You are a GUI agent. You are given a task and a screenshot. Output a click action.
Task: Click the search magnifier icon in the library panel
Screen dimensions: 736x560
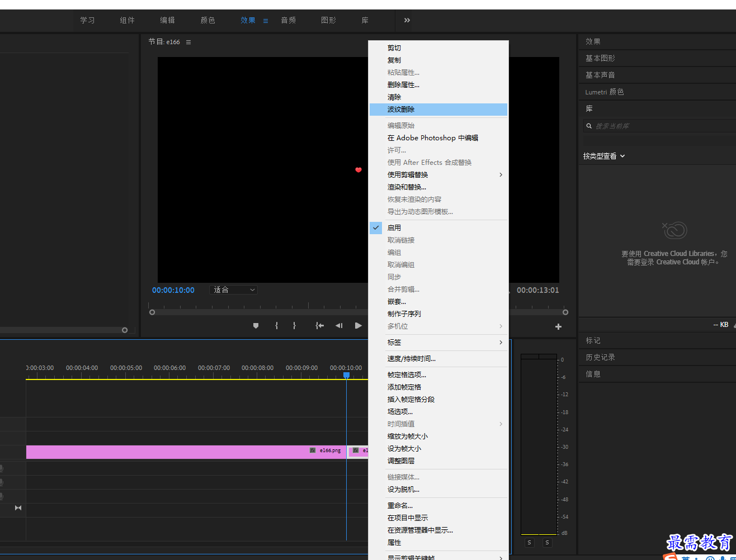pyautogui.click(x=589, y=126)
